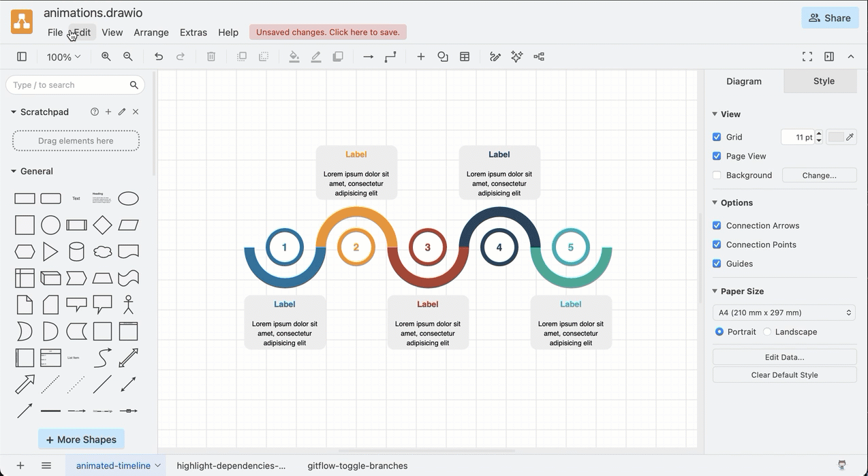Open the waypoints connector style tool
Image resolution: width=868 pixels, height=476 pixels.
[390, 57]
